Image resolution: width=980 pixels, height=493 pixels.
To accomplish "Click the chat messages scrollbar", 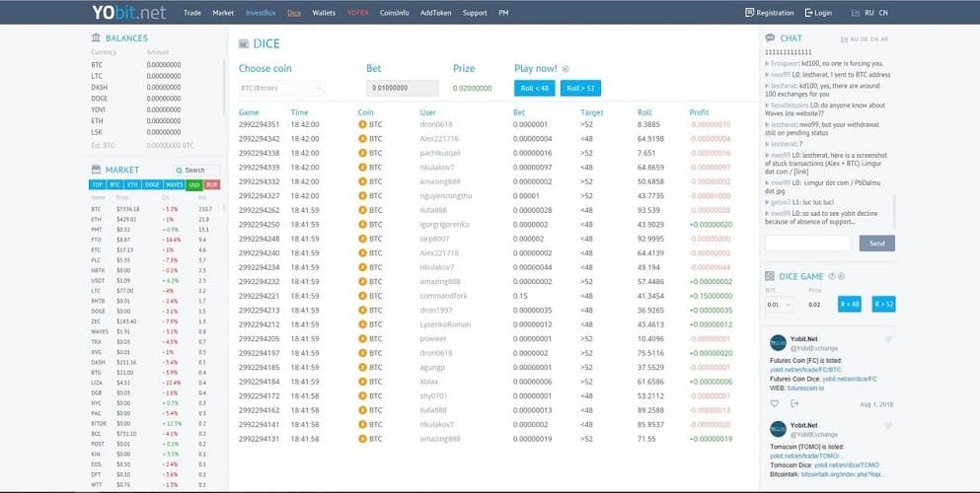I will [894, 211].
